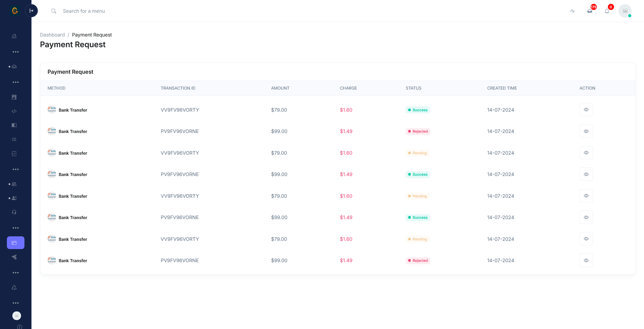644x329 pixels.
Task: Open the users group sidebar icon
Action: (x=14, y=184)
